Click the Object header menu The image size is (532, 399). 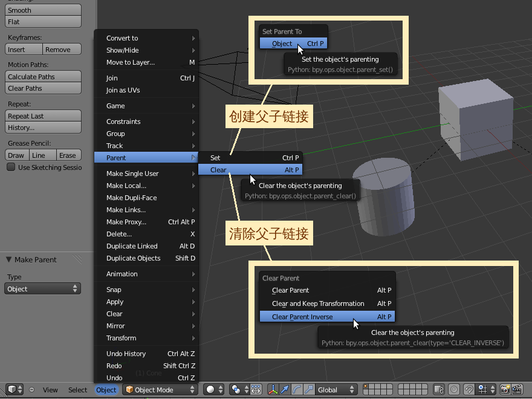point(106,390)
